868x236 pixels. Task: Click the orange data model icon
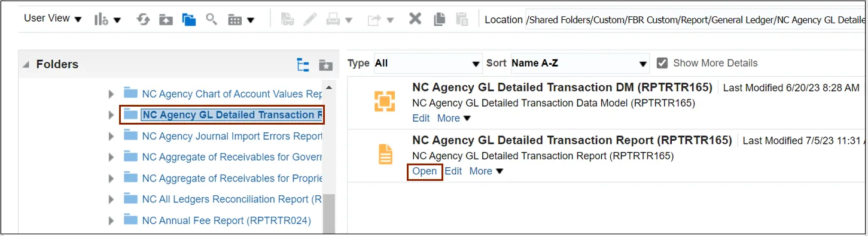(x=385, y=101)
